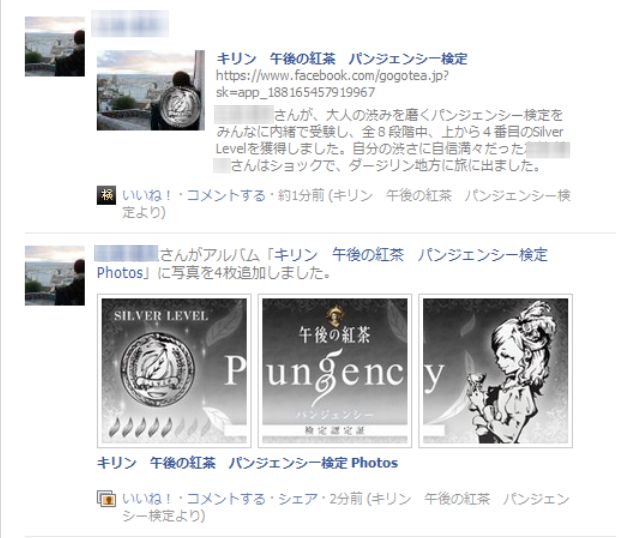Click the 検 app icon under first post

(x=107, y=195)
